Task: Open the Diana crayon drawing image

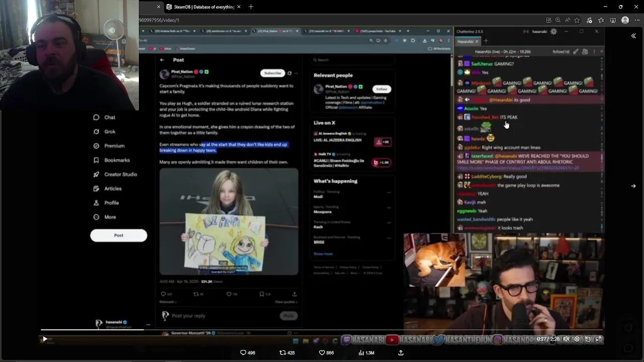Action: [x=229, y=222]
